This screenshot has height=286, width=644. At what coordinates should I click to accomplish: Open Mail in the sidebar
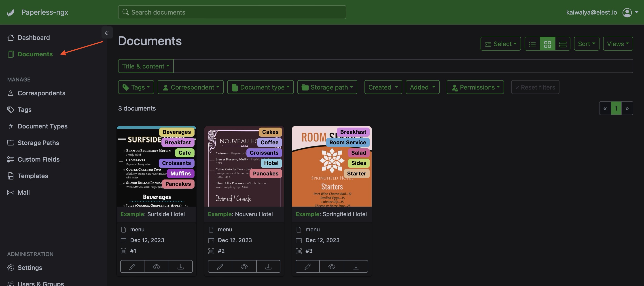(23, 192)
